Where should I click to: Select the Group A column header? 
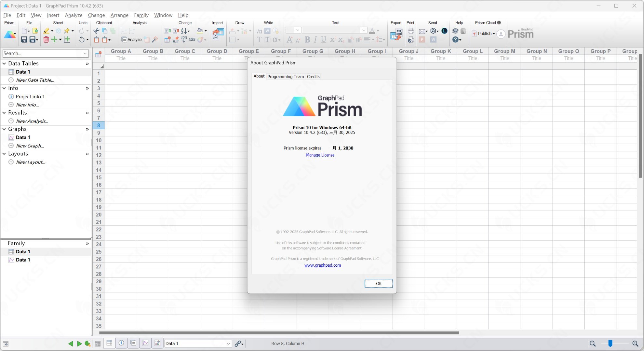121,51
